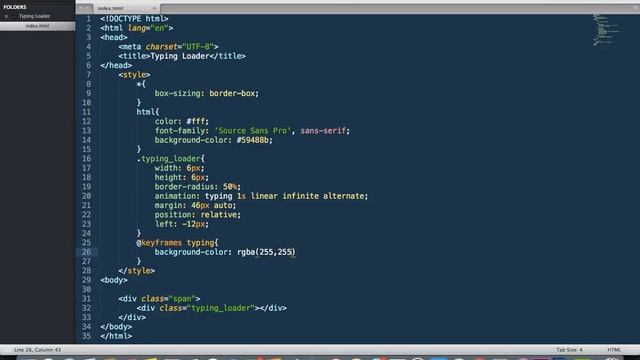Click the 'Source Sans Pro' font string
This screenshot has height=360, width=640.
pos(253,131)
